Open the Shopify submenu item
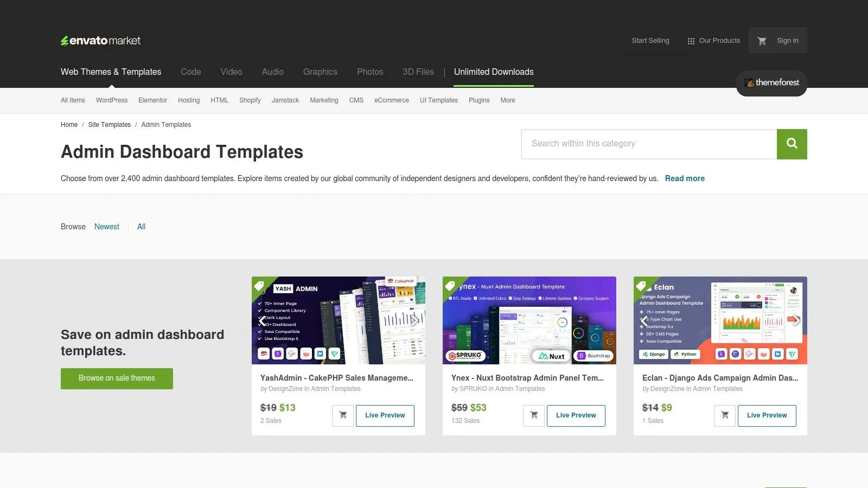Screen dimensions: 868x488 [x=250, y=100]
